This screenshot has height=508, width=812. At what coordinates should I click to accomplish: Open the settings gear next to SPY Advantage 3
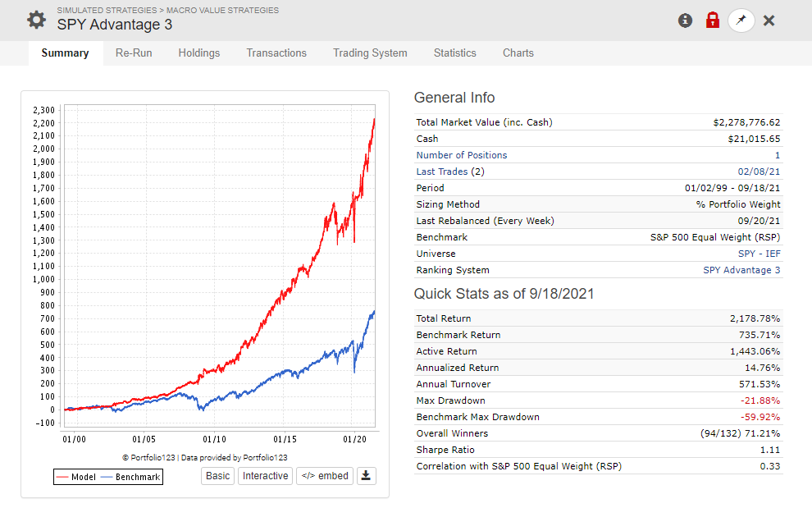(x=36, y=21)
